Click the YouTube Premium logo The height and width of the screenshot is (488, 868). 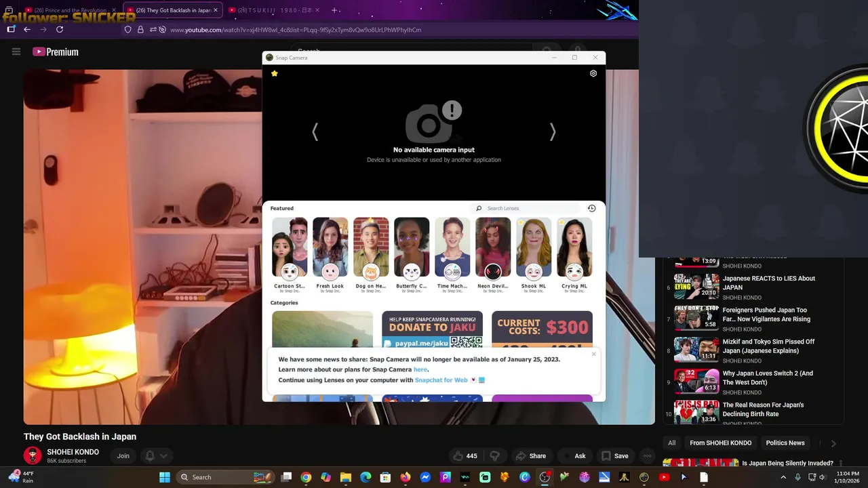[56, 52]
